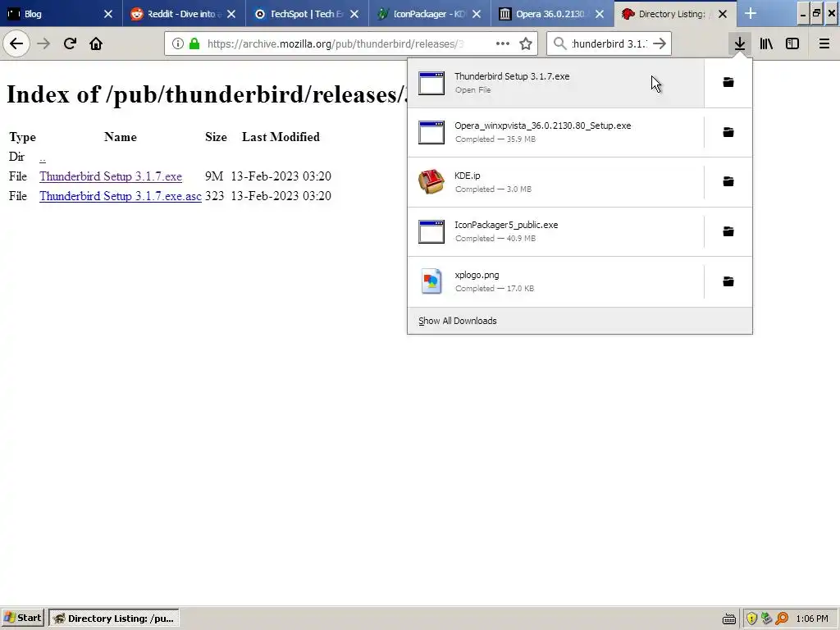Screen dimensions: 840x630
Task: Open downloaded Thunderbird Setup 3.1.7.exe entry
Action: [x=555, y=83]
